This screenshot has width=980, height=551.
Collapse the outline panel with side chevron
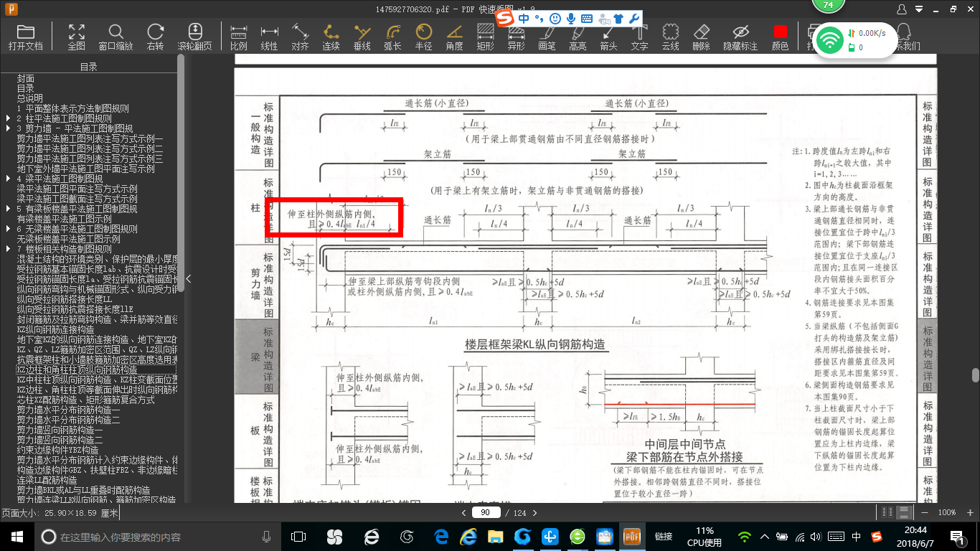tap(189, 278)
